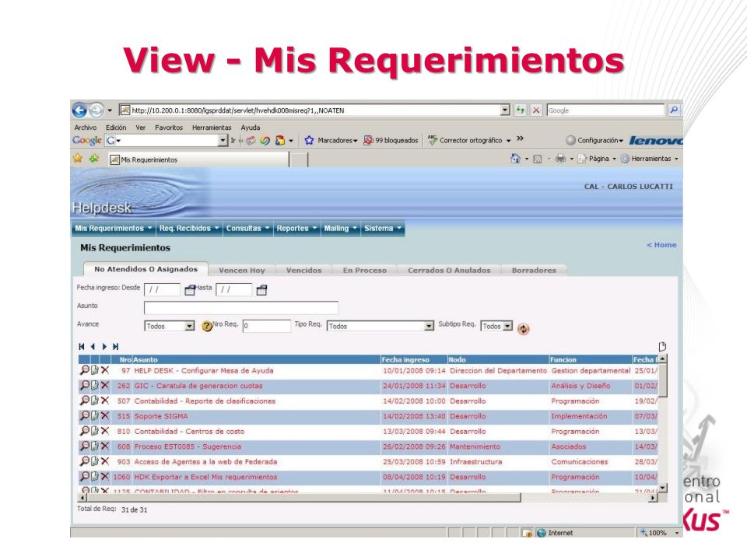The height and width of the screenshot is (560, 747).
Task: Open the Hasta date calendar picker
Action: pos(261,289)
